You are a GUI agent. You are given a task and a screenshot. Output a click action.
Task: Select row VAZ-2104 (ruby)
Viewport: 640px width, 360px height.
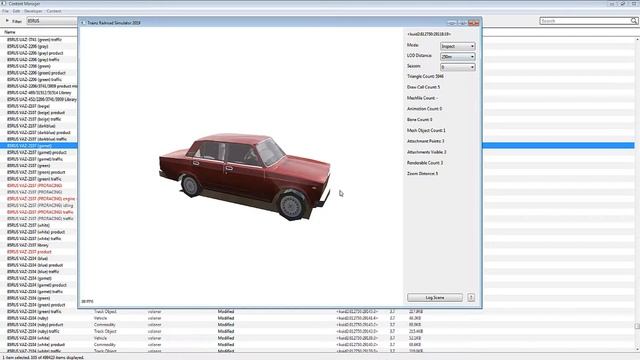pyautogui.click(x=27, y=318)
